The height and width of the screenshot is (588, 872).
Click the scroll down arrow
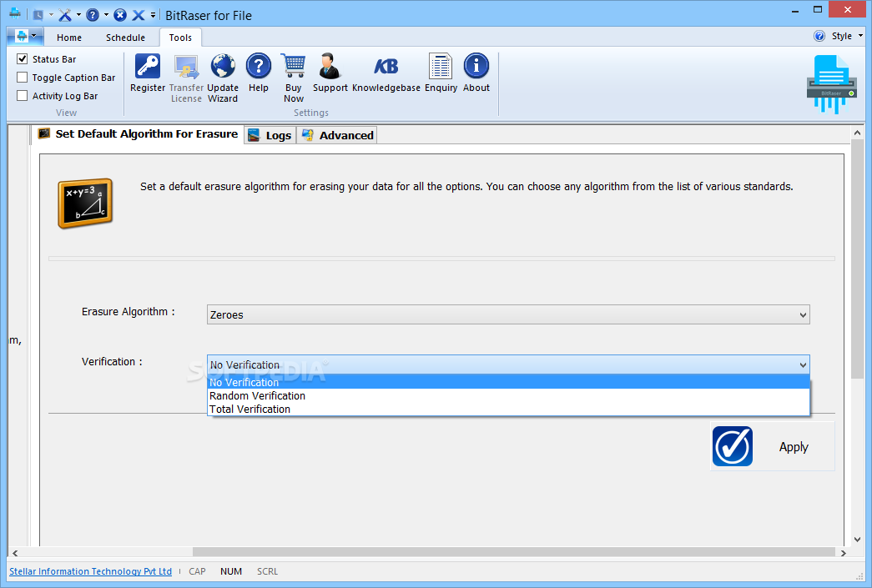click(857, 539)
